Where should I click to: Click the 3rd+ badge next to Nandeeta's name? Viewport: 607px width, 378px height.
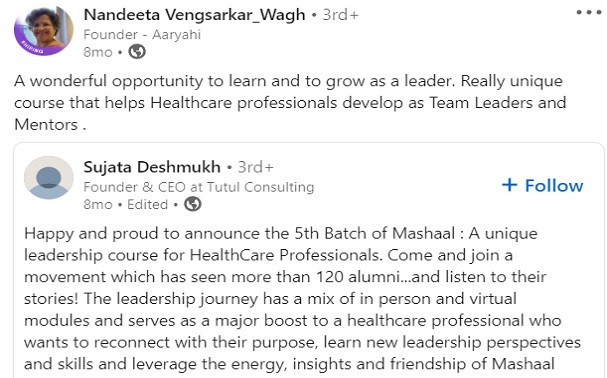[341, 15]
